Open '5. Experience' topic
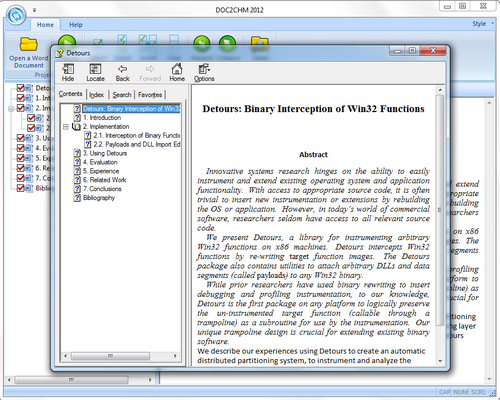This screenshot has width=500, height=400. (x=101, y=171)
